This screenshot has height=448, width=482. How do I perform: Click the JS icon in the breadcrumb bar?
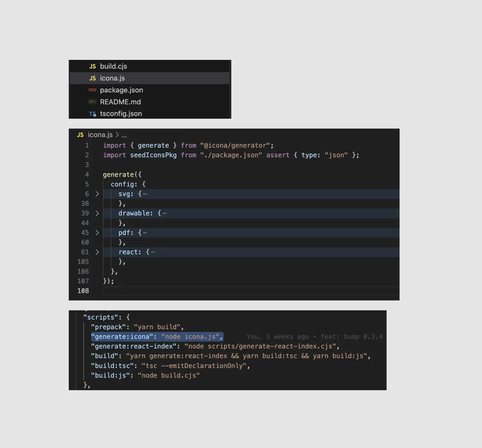(80, 135)
